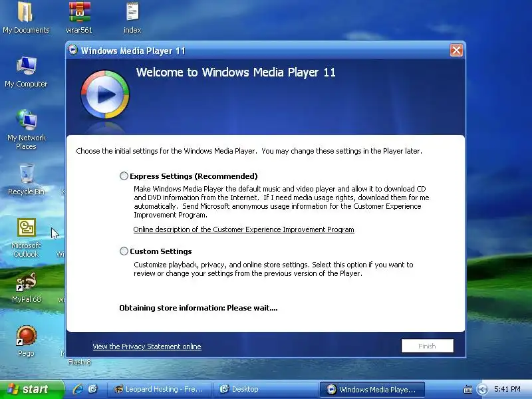Click the Welcome to Windows Media Player 11 heading
This screenshot has height=399, width=532.
[236, 72]
